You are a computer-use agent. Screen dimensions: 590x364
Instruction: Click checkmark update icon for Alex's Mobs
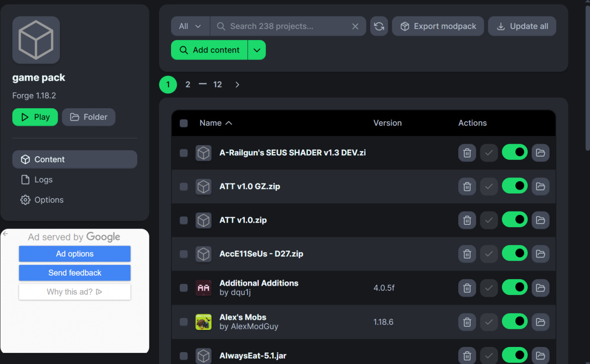coord(489,322)
